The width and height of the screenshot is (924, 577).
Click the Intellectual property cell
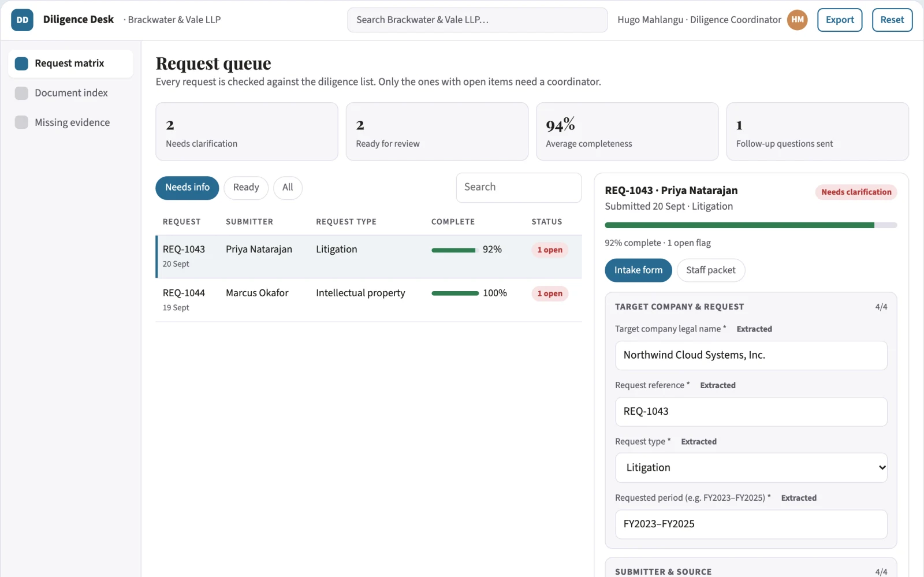coord(360,293)
